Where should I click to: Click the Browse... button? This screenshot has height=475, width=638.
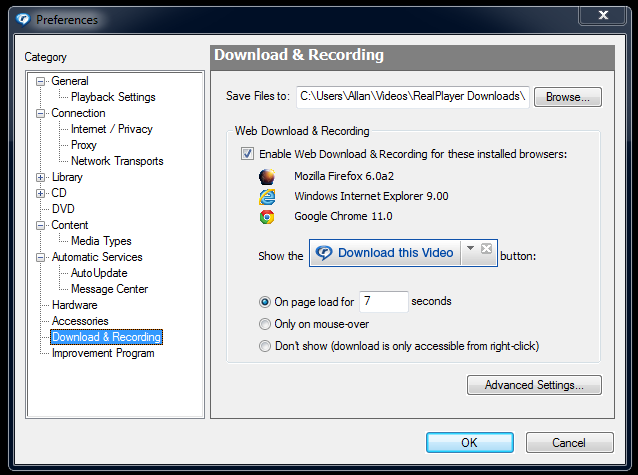point(568,97)
